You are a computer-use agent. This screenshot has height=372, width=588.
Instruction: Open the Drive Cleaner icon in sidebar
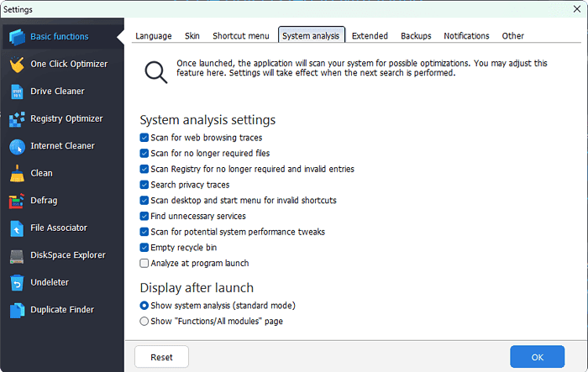click(17, 92)
